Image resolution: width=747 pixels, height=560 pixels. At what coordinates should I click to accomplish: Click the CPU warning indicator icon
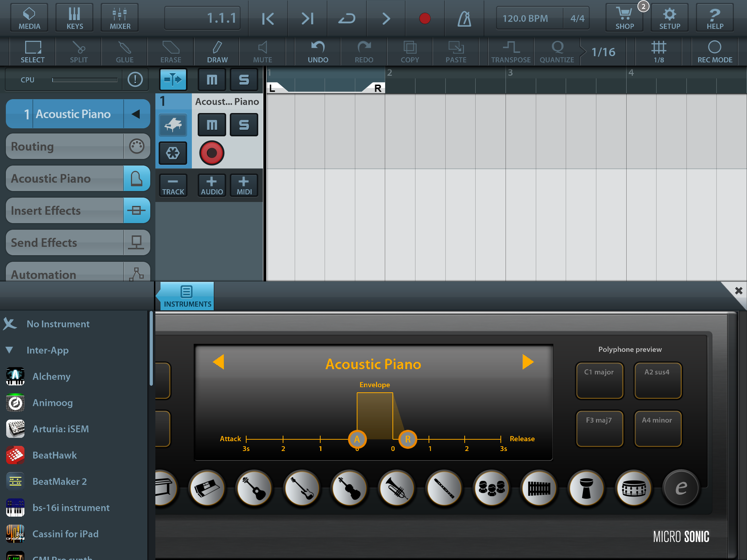click(x=135, y=79)
